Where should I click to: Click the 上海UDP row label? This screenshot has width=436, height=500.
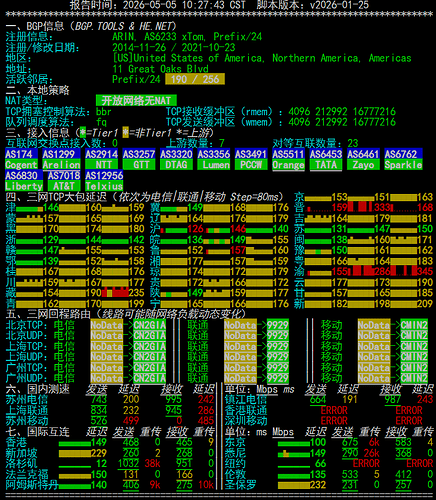27,357
